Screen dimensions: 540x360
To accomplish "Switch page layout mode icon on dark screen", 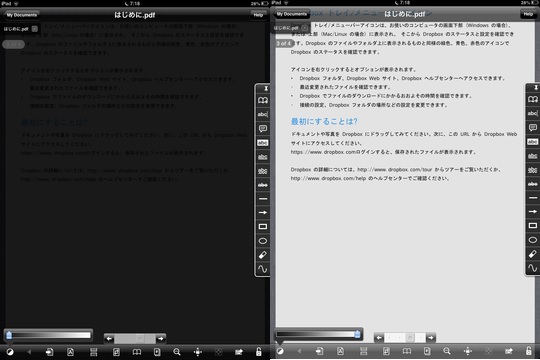I will coord(93,352).
